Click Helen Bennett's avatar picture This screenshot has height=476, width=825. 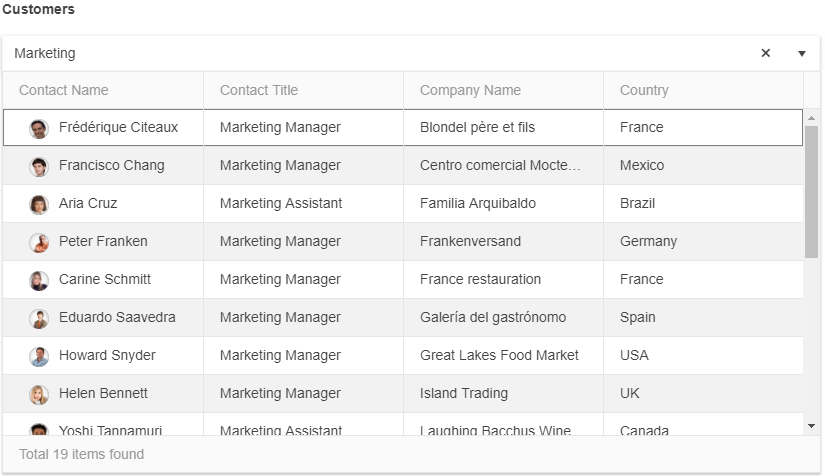39,394
